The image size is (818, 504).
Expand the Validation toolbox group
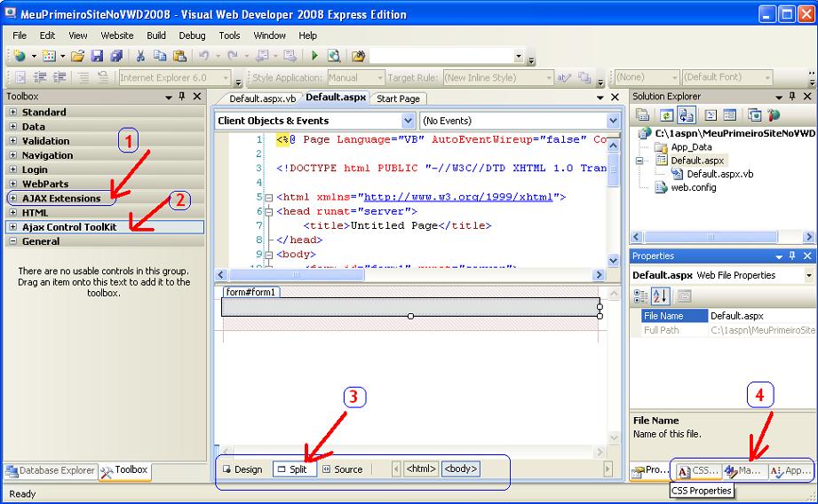click(x=13, y=141)
